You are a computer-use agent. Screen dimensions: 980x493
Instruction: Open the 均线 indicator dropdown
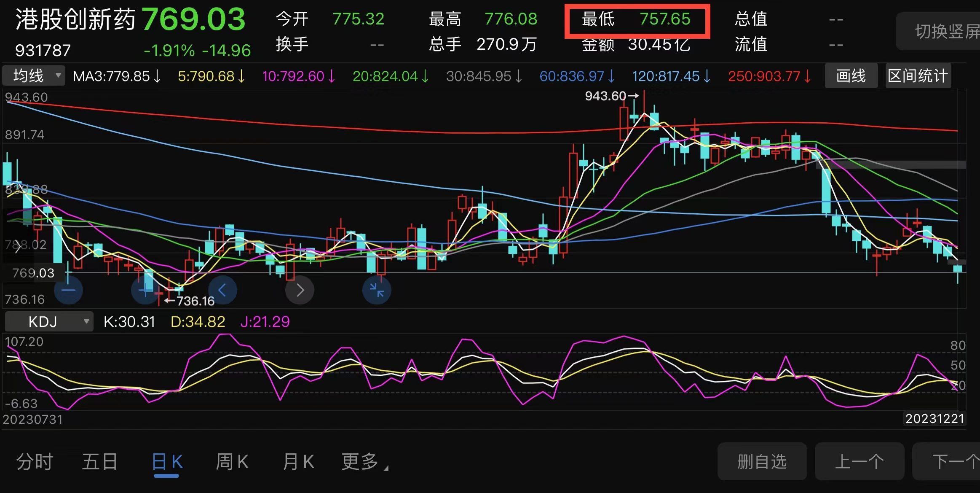click(x=34, y=76)
